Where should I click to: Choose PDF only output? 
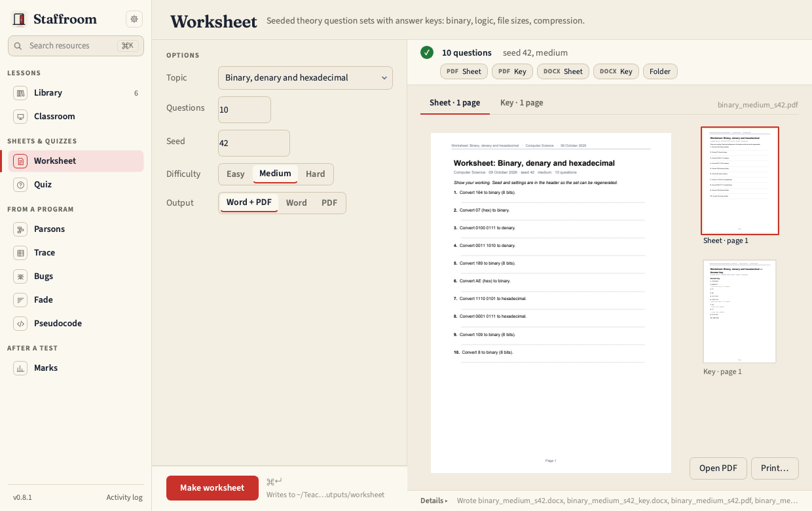(329, 203)
